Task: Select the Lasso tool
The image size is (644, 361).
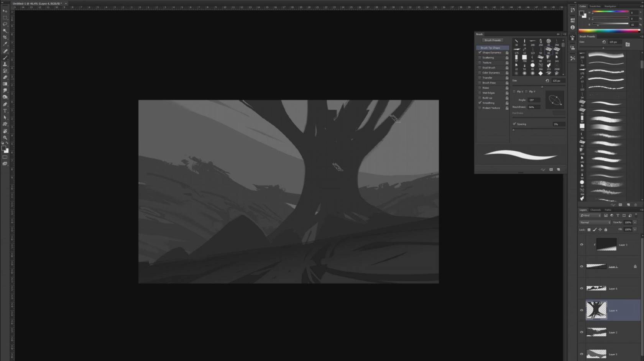Action: pyautogui.click(x=5, y=24)
